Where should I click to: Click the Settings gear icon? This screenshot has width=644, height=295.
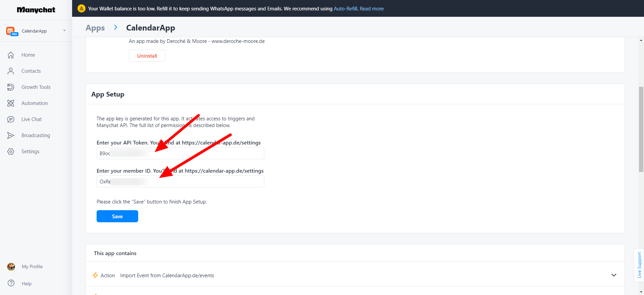(x=11, y=152)
